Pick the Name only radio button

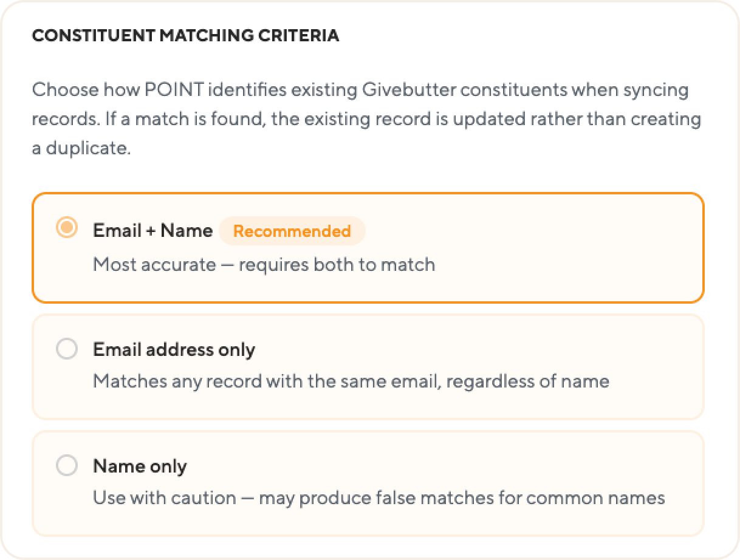click(67, 466)
